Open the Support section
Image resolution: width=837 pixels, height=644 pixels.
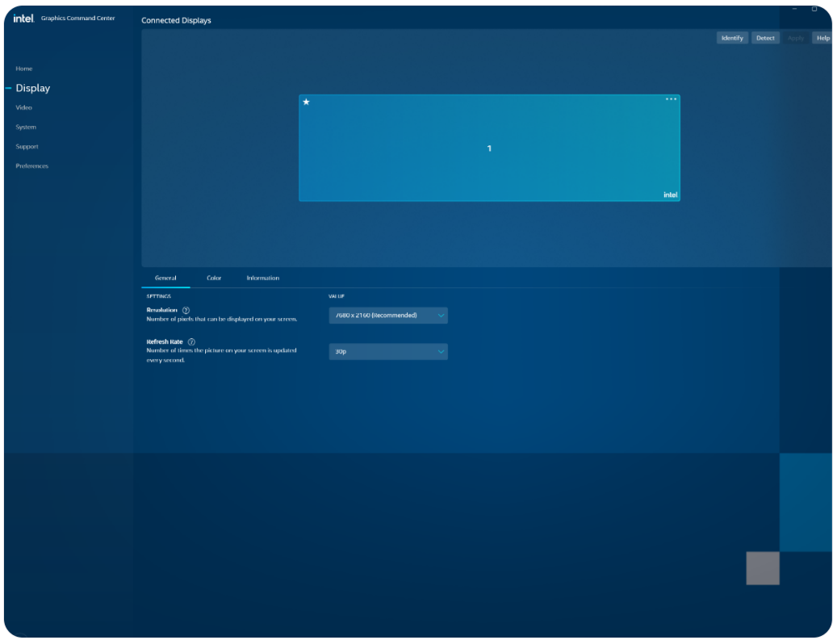coord(27,146)
